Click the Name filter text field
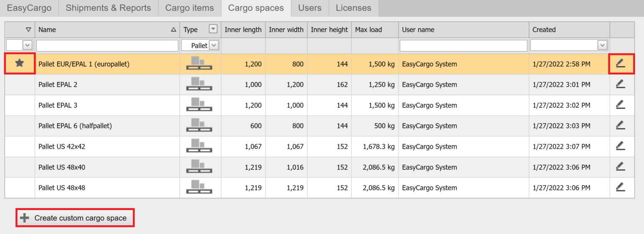Screen dimensions: 644x234 click(107, 45)
